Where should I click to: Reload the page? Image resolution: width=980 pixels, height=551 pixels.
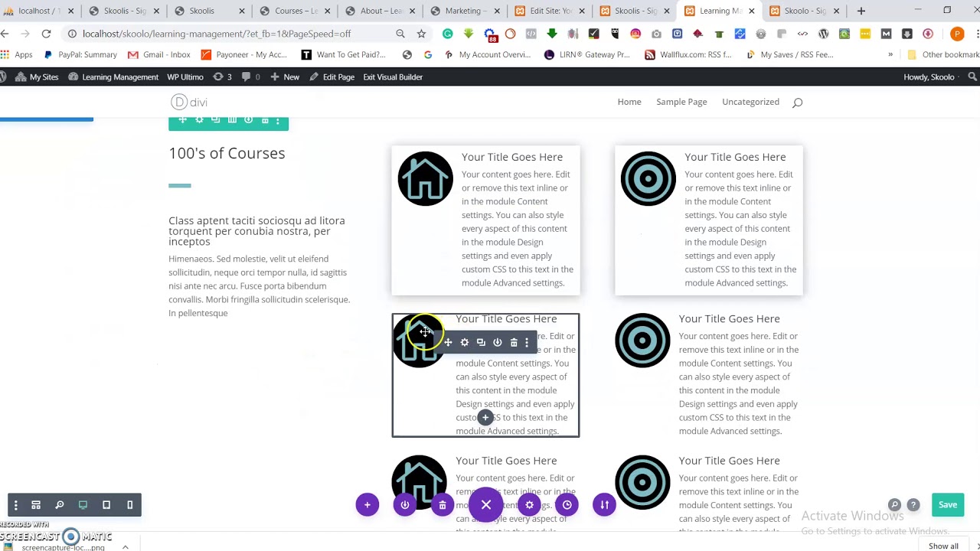[46, 34]
